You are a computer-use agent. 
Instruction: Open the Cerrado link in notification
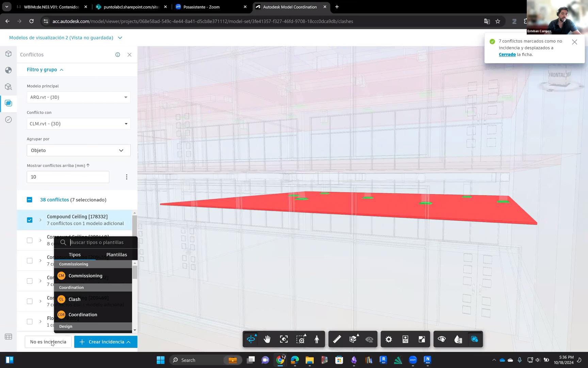point(507,55)
